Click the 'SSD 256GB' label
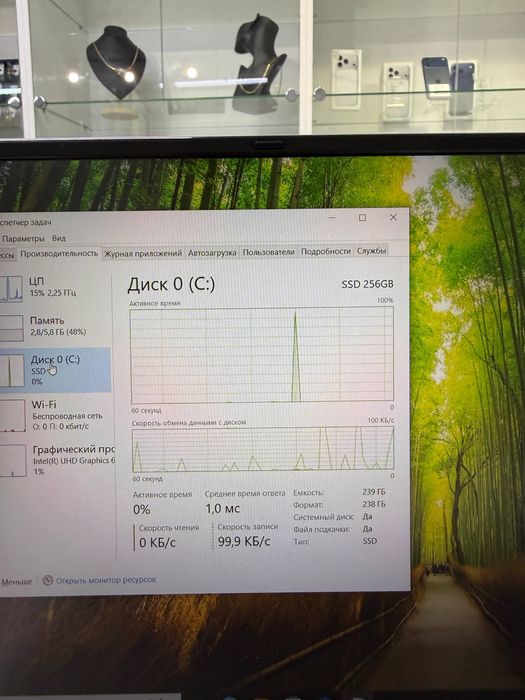 coord(367,284)
